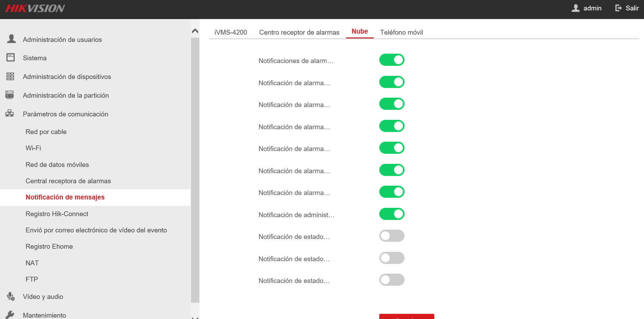Click the Mantenimiento wrench icon
This screenshot has height=319, width=644.
10,314
